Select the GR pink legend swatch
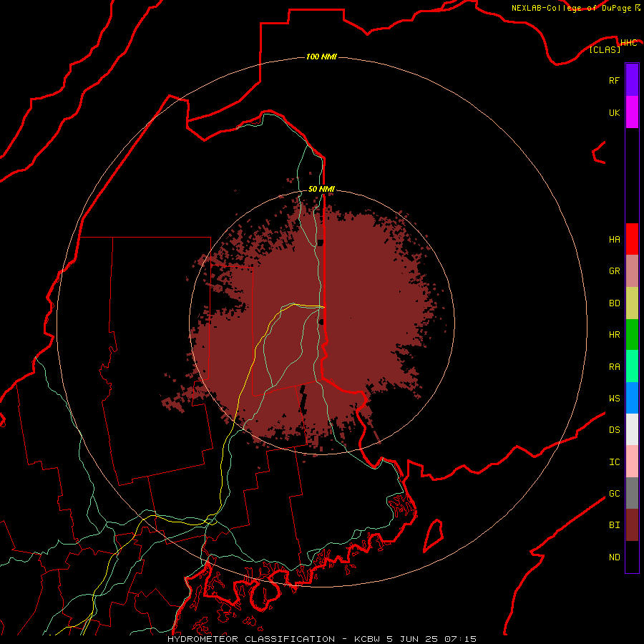 coord(632,271)
